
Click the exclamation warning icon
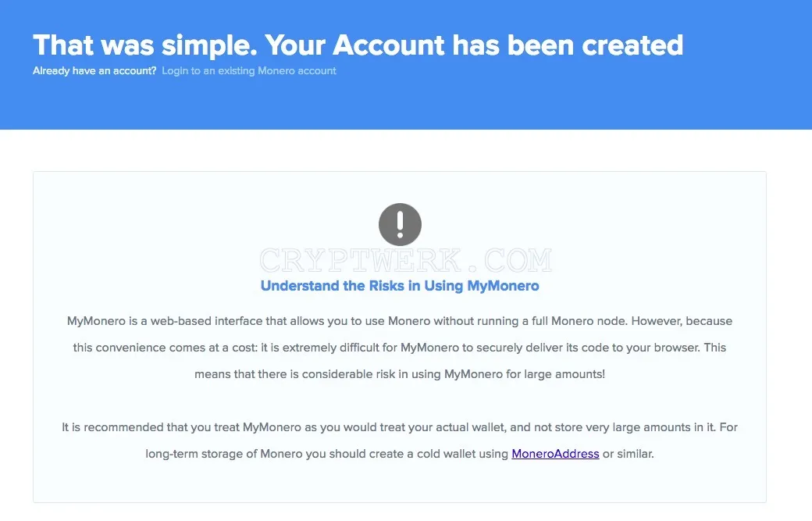pyautogui.click(x=400, y=224)
